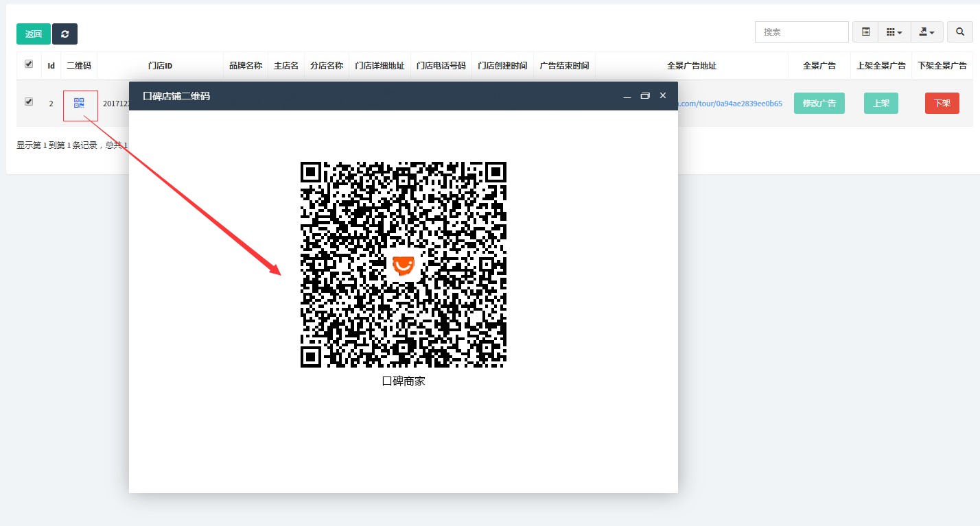Image resolution: width=980 pixels, height=526 pixels.
Task: Click the refresh icon button
Action: 65,34
